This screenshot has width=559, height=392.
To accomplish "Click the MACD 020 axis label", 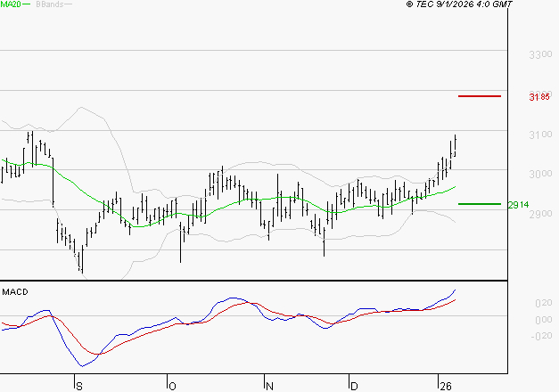I will click(544, 303).
